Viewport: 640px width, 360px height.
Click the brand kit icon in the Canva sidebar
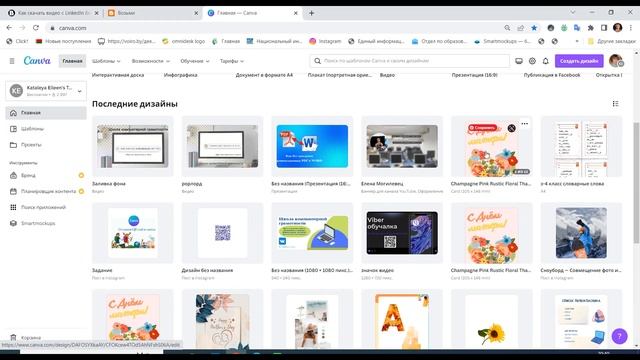(13, 175)
